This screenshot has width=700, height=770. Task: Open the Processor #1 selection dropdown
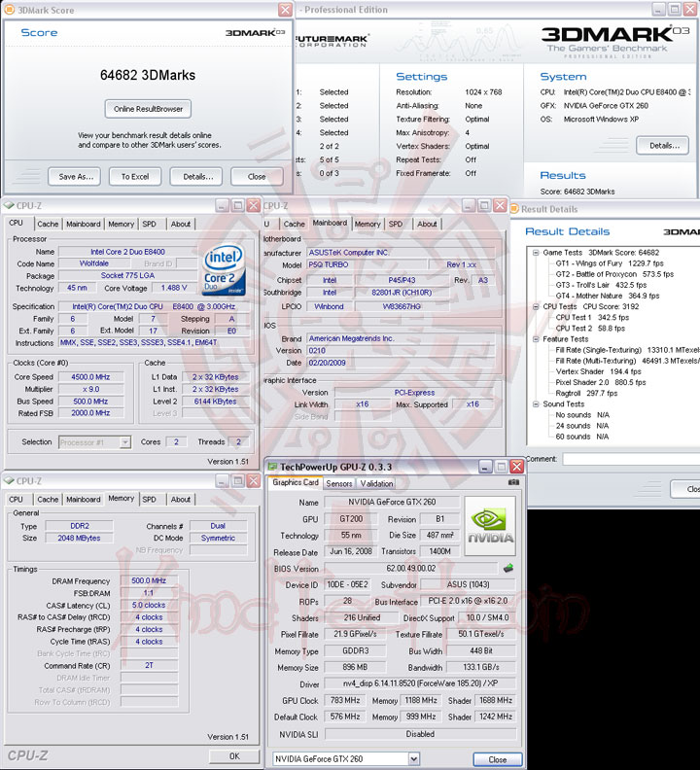pyautogui.click(x=125, y=442)
